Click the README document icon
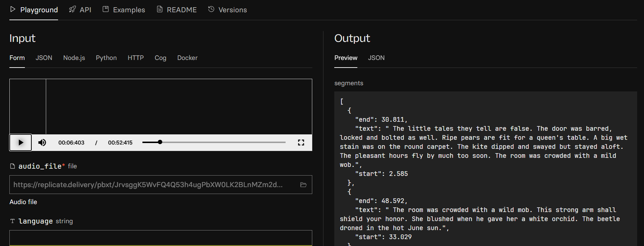This screenshot has height=246, width=644. click(160, 9)
